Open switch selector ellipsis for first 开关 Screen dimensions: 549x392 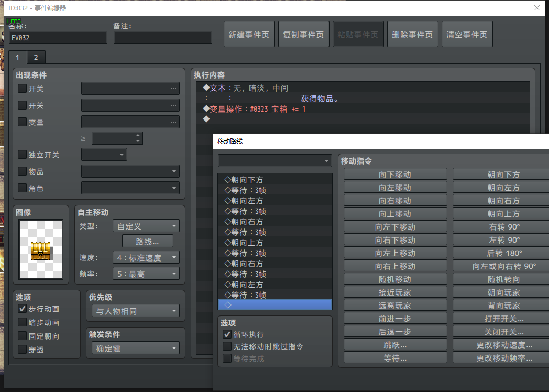coord(173,89)
